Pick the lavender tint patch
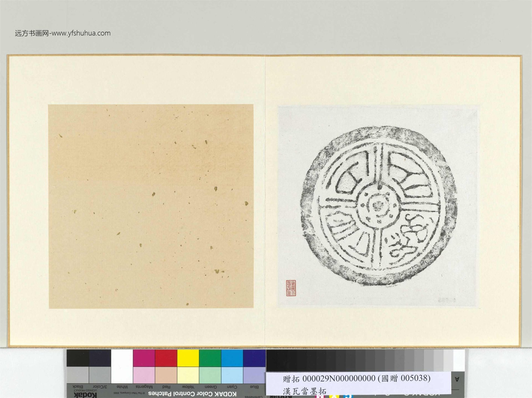Screen dimensions: 532x398 [x=254, y=375]
